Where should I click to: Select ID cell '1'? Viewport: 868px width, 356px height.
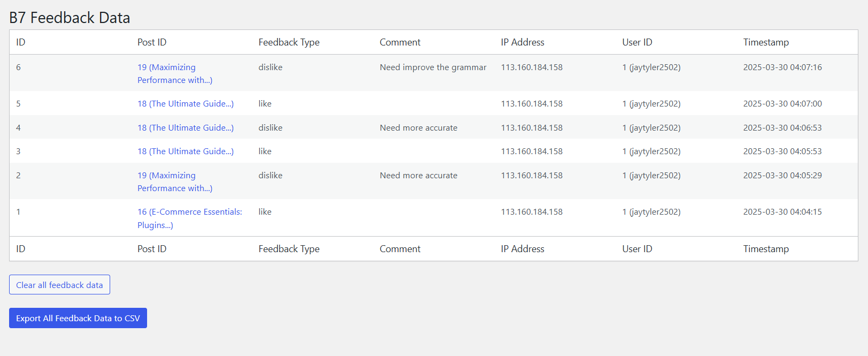(19, 211)
